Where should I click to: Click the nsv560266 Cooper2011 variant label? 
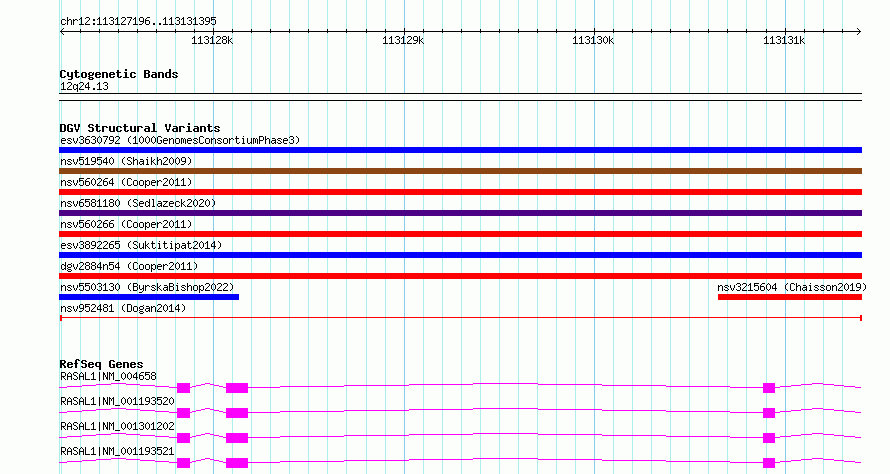coord(126,224)
